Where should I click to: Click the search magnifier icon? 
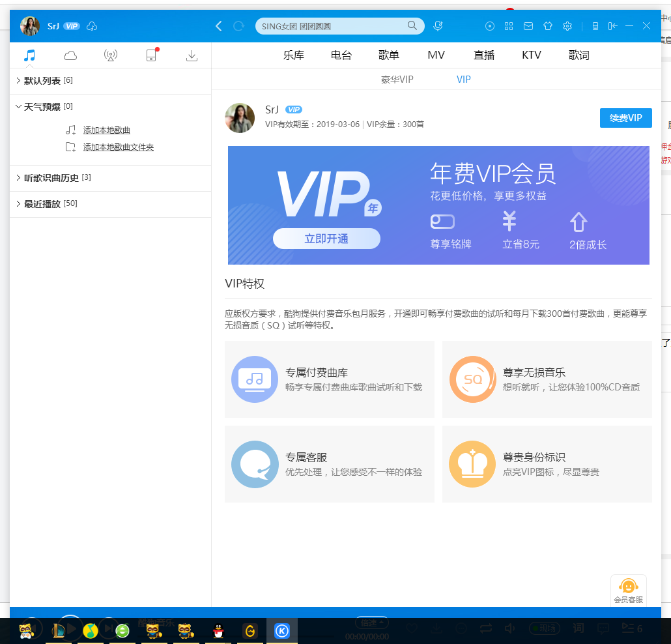tap(412, 25)
